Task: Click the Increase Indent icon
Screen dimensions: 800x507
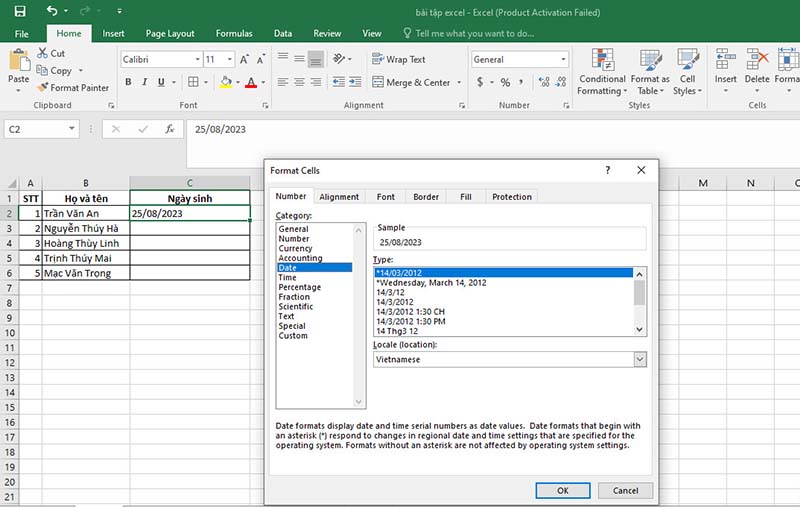Action: (355, 82)
